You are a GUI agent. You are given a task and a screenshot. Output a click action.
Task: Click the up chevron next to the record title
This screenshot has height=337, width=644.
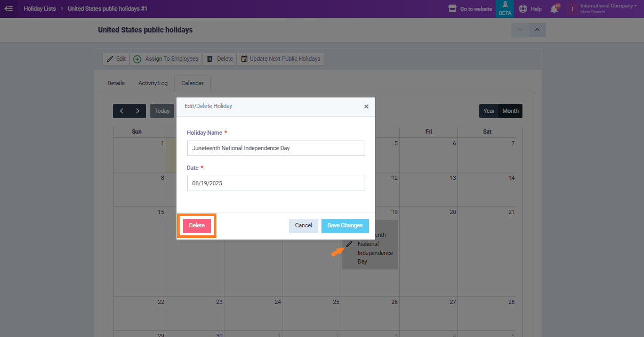point(537,30)
